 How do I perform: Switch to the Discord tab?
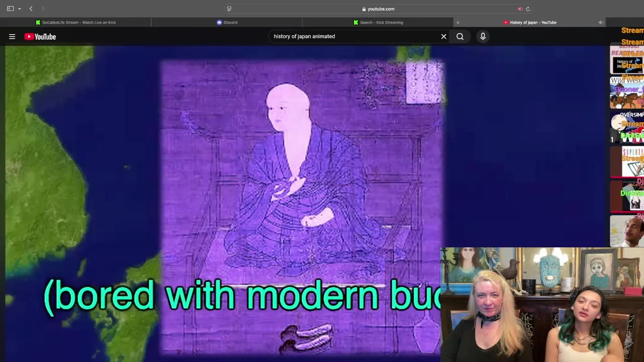point(227,22)
